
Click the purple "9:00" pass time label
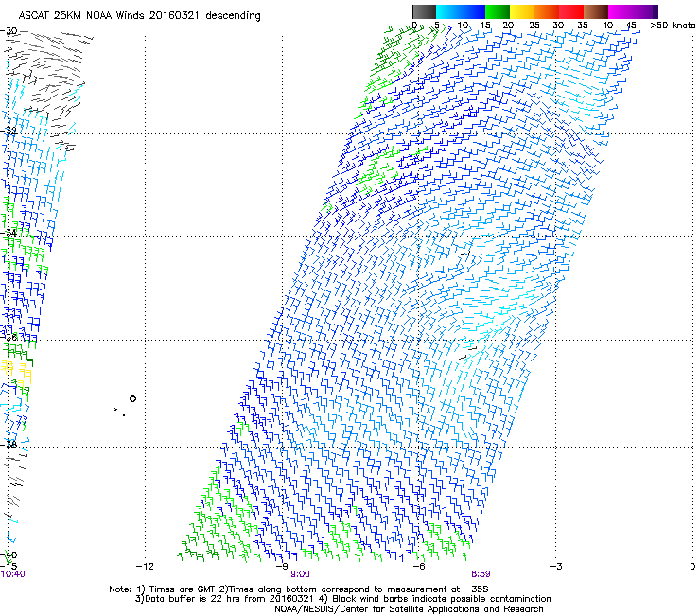pos(300,574)
